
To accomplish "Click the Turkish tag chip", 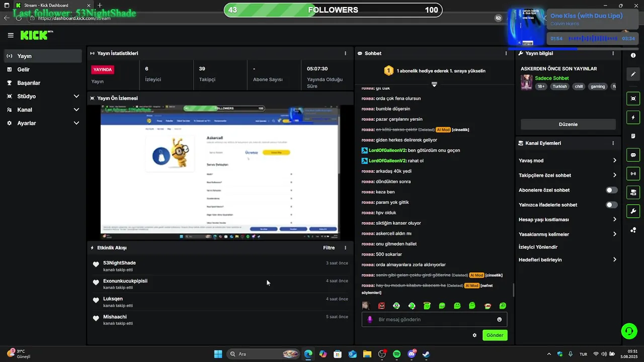I will 559,86.
